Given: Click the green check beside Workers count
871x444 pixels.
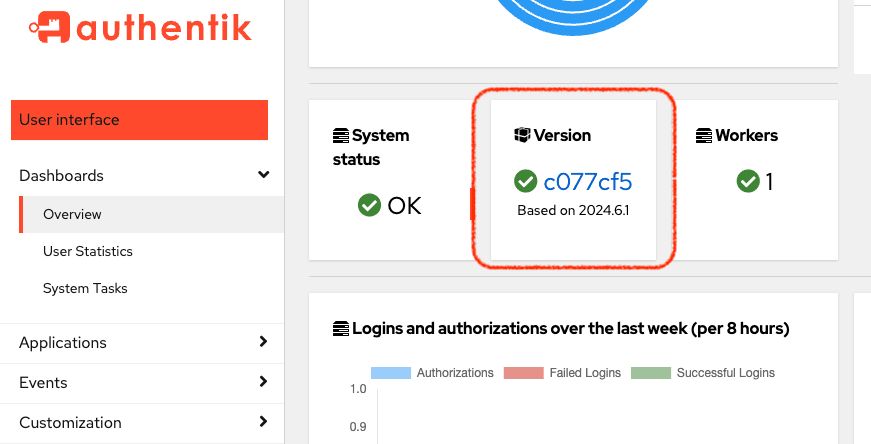Looking at the screenshot, I should pyautogui.click(x=747, y=181).
